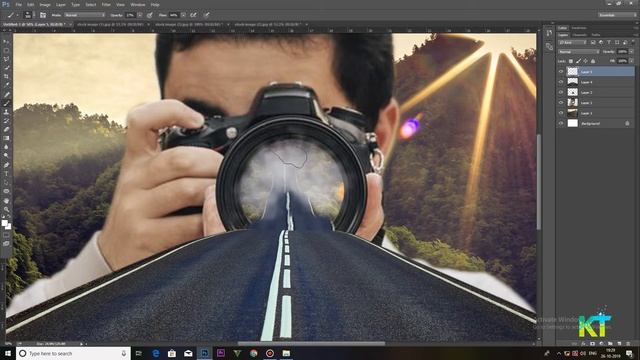
Task: Click the Windows Start button
Action: [7, 353]
